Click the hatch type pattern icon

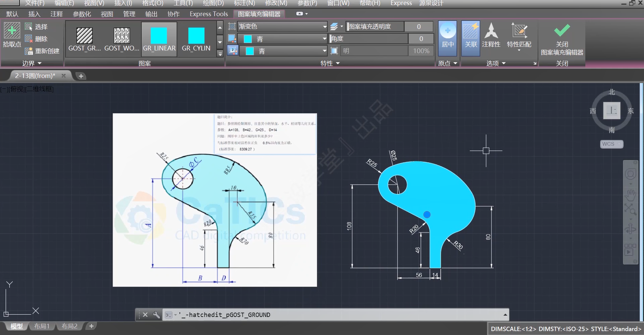pos(232,27)
